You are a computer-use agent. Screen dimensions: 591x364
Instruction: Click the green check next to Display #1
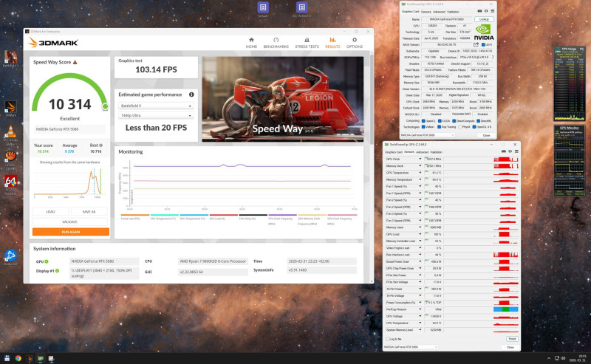(58, 270)
